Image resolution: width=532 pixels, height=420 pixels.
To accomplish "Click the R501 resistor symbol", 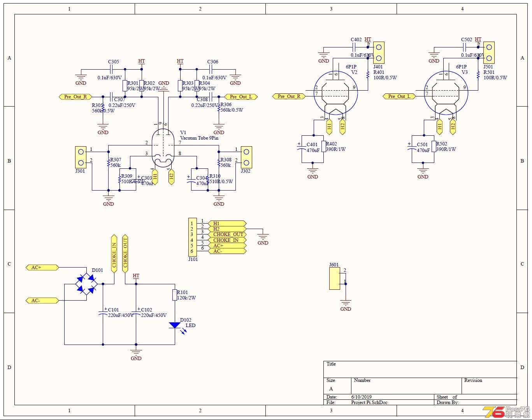I will click(478, 75).
